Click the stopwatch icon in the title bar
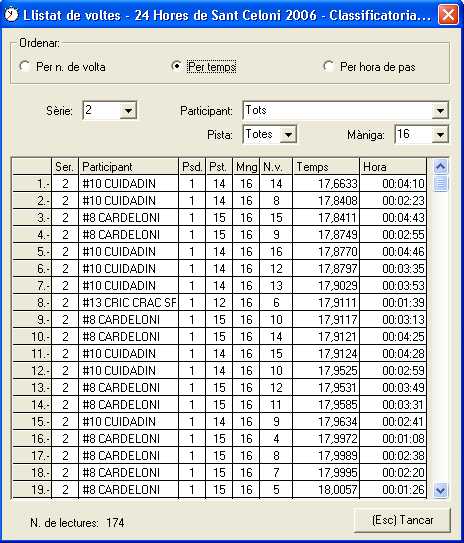464x543 pixels. pyautogui.click(x=11, y=15)
